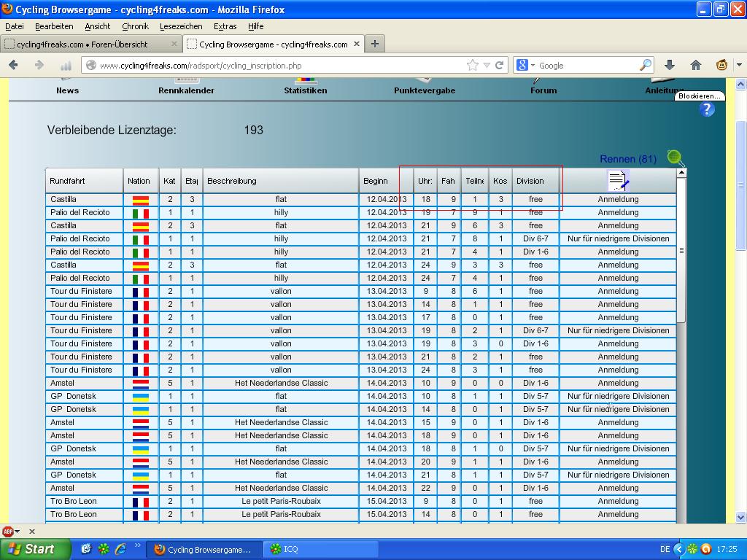The width and height of the screenshot is (747, 560).
Task: Sort table by Beschreibung column header
Action: pyautogui.click(x=281, y=181)
